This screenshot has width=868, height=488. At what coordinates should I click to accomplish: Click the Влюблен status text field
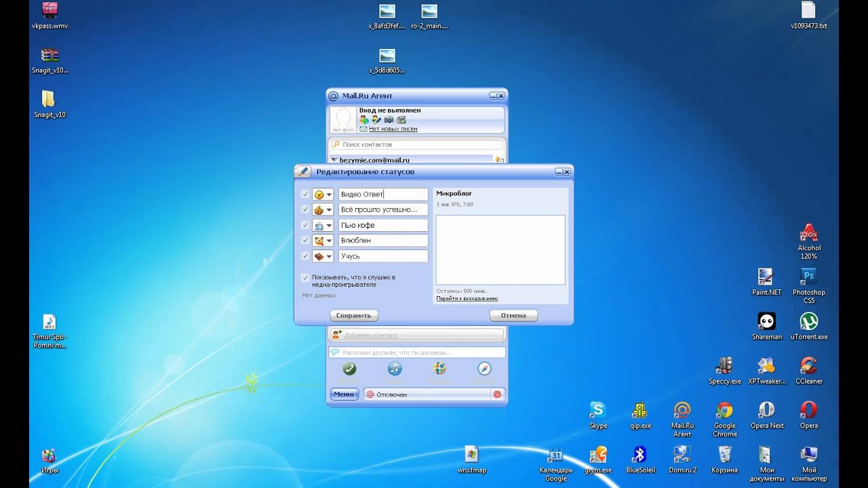(383, 241)
